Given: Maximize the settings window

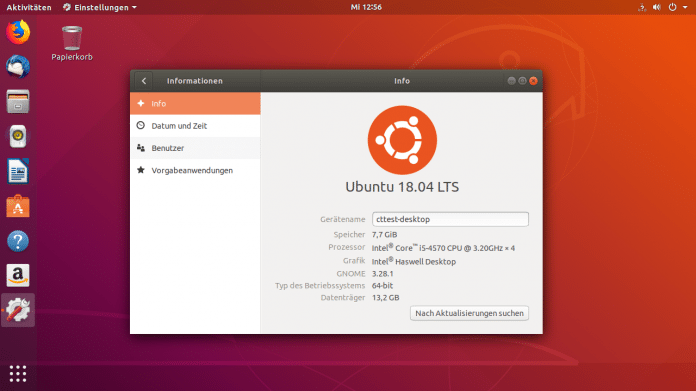Looking at the screenshot, I should point(522,81).
